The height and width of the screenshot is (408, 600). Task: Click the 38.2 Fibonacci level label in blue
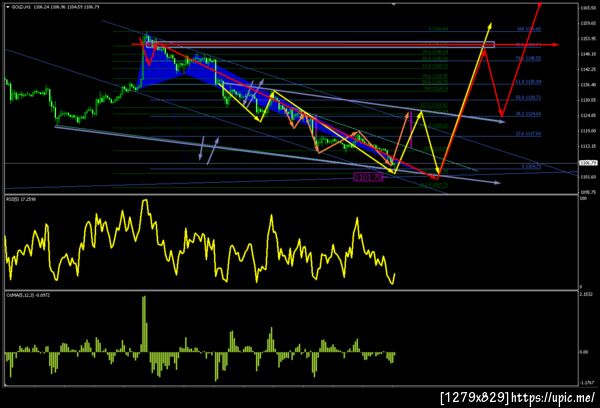[x=528, y=114]
